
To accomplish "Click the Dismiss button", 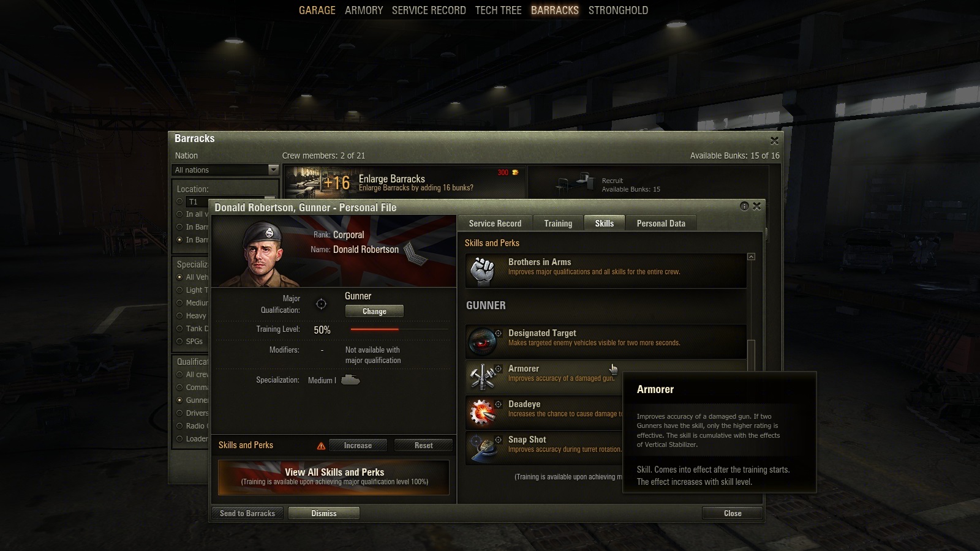I will pyautogui.click(x=324, y=513).
